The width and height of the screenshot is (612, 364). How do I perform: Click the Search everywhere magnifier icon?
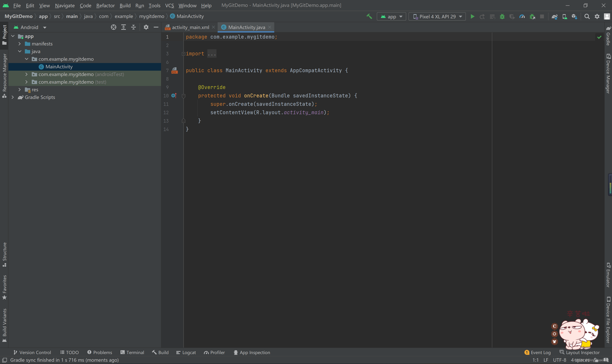(x=586, y=16)
